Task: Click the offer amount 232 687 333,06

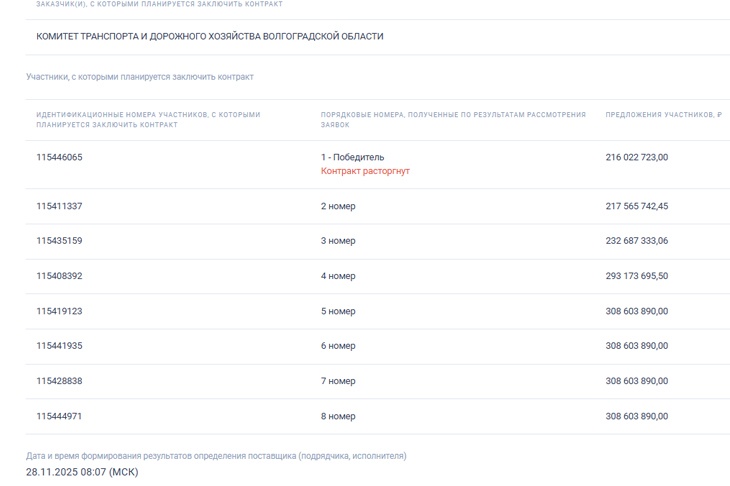Action: pos(636,241)
